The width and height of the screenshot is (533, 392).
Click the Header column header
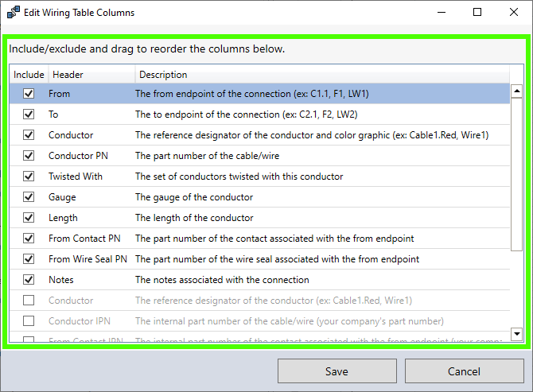(x=91, y=75)
